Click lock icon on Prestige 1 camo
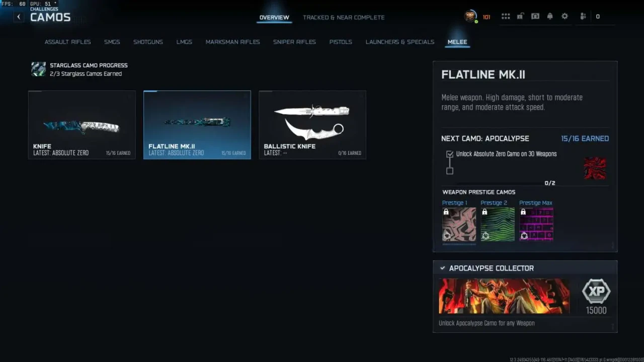644x362 pixels. (446, 212)
